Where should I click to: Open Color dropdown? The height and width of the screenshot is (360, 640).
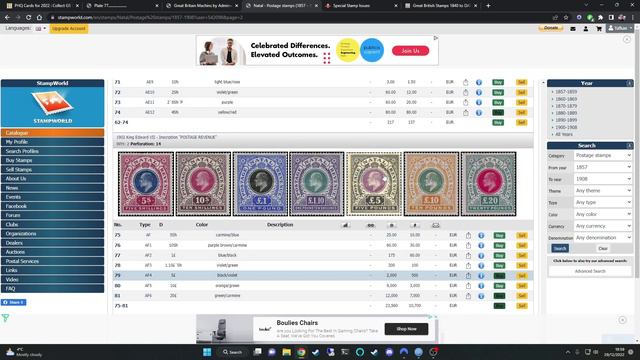click(x=603, y=214)
